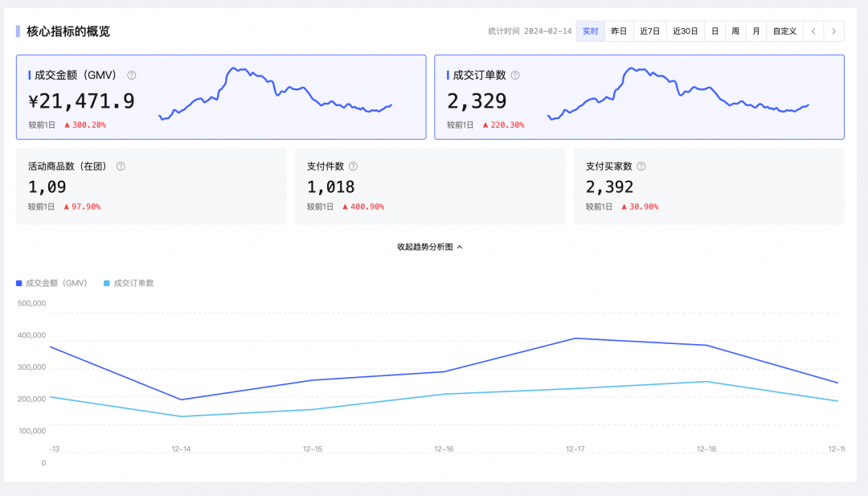The width and height of the screenshot is (868, 496).
Task: Select the 日 granularity tab
Action: (714, 31)
